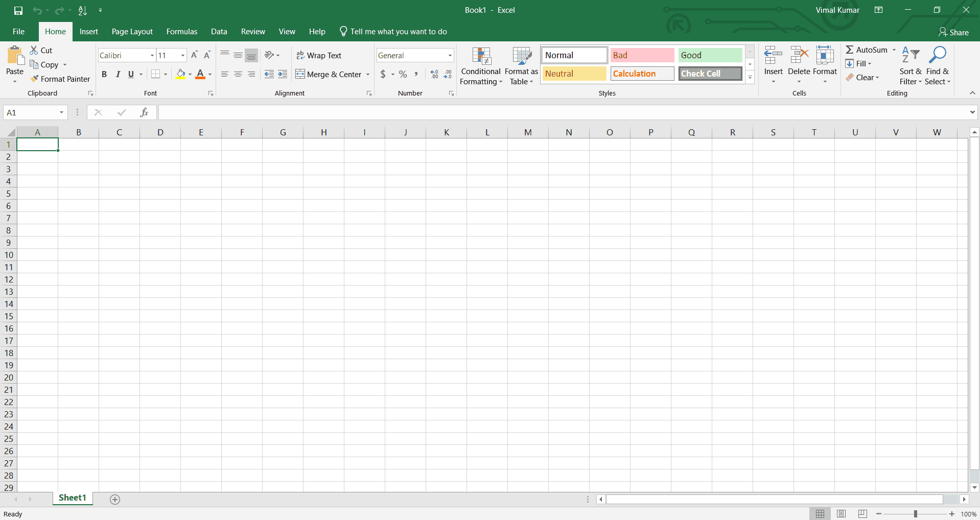Select the Format Painter tool

click(60, 79)
